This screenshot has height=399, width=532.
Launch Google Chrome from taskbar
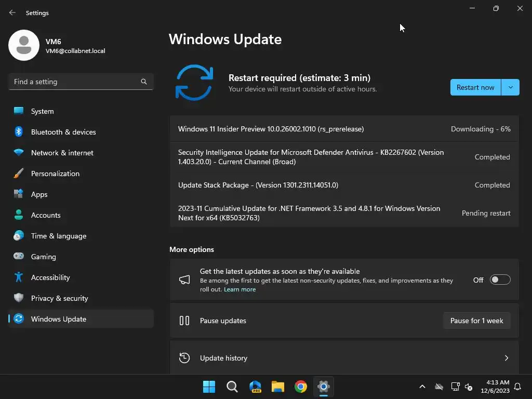tap(301, 387)
